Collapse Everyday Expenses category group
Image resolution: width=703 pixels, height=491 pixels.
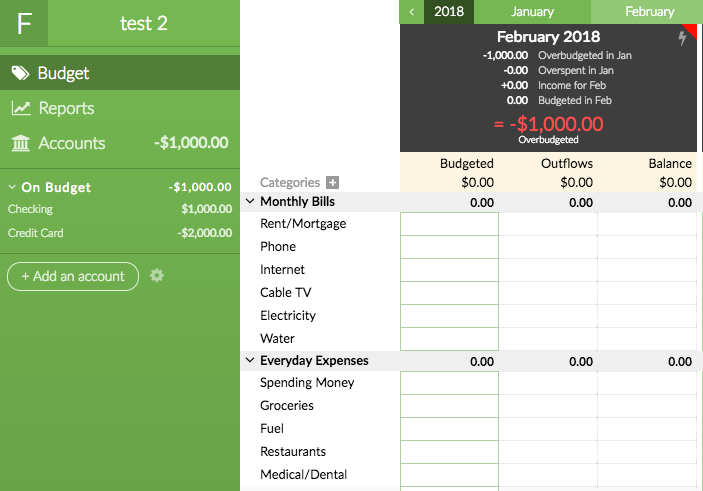point(250,360)
